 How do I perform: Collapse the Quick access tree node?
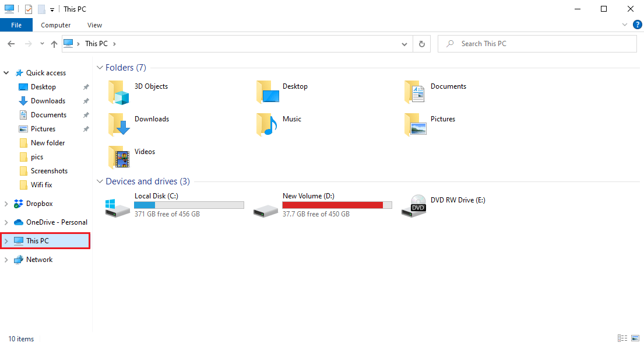(6, 73)
